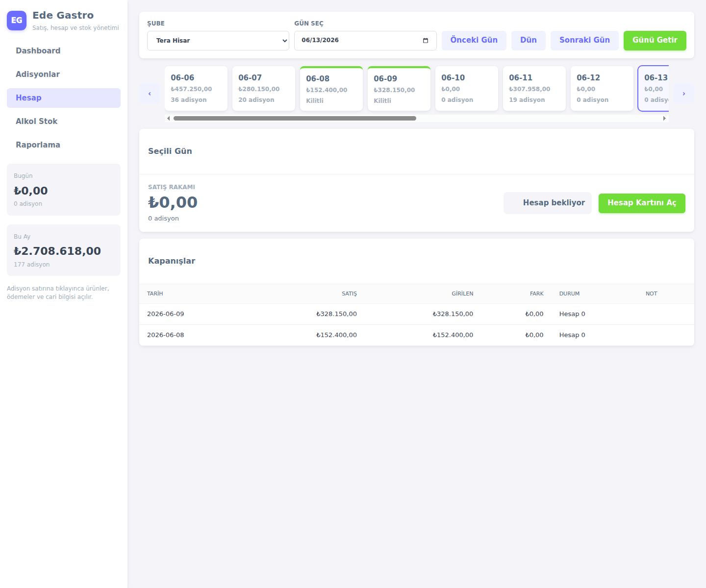The height and width of the screenshot is (588, 706).
Task: Open the Şube branch dropdown
Action: click(x=218, y=41)
